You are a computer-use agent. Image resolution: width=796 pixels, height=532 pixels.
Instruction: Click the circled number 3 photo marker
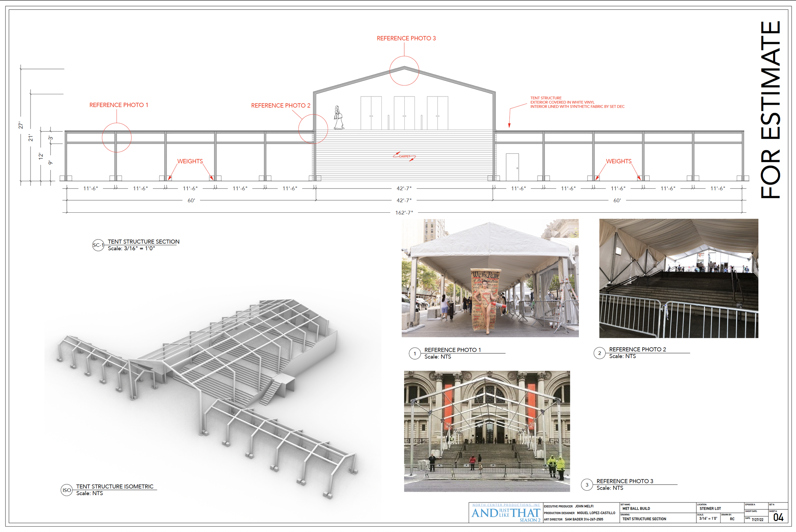point(587,485)
